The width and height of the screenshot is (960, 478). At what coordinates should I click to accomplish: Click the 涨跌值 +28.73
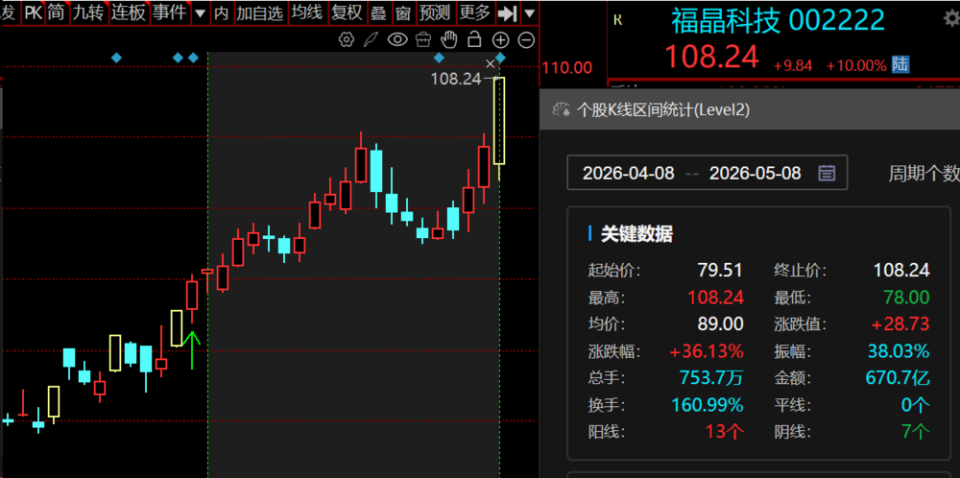899,324
